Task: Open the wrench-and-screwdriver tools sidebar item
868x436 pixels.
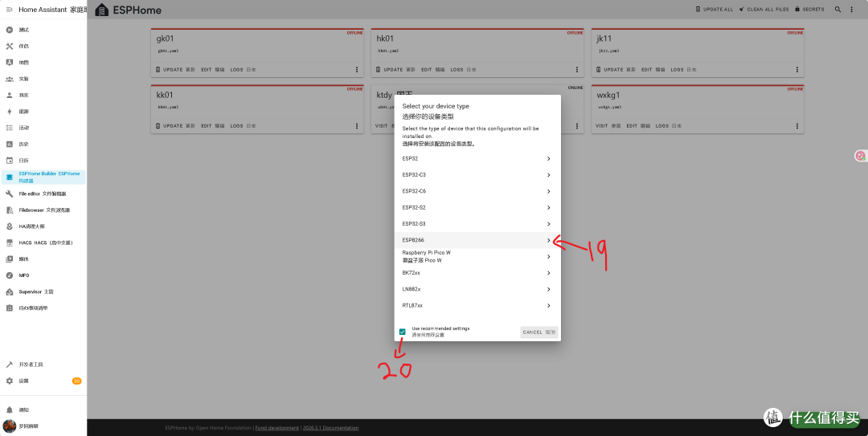Action: [x=43, y=46]
